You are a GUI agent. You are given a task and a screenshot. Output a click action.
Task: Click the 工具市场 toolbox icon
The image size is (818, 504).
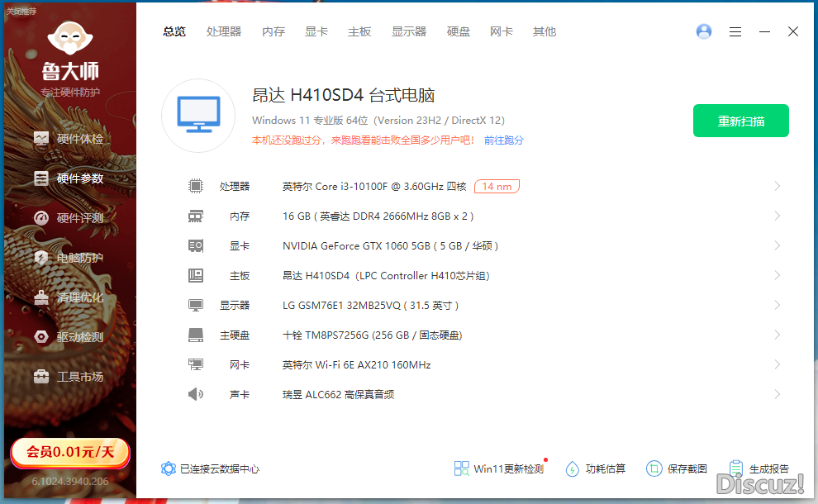click(x=41, y=376)
